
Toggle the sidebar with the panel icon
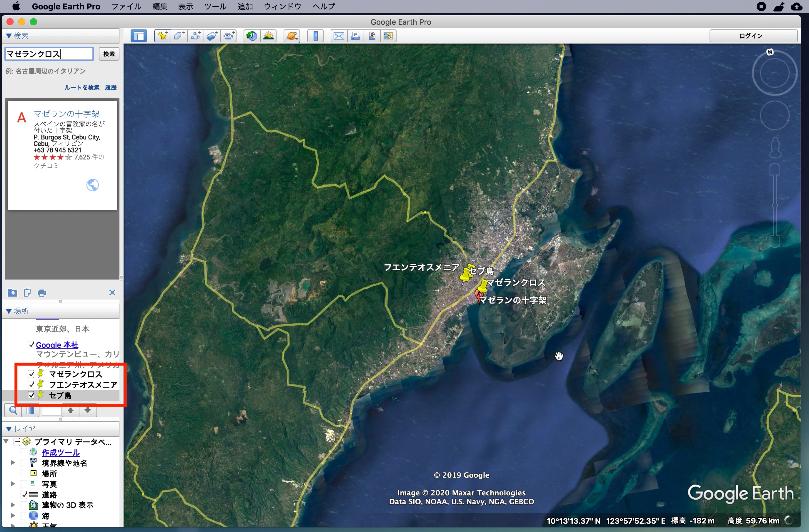coord(139,36)
